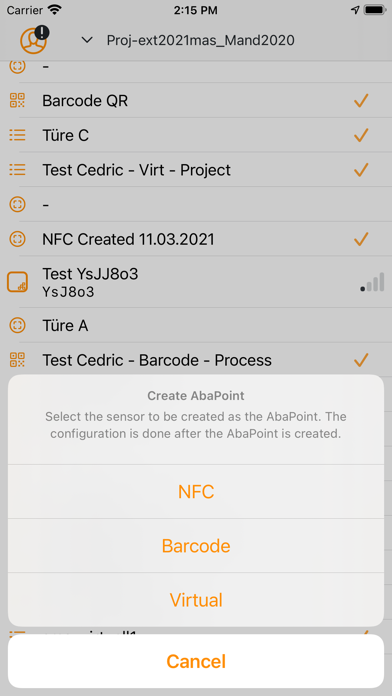The height and width of the screenshot is (696, 392).
Task: Open the Türe A list entry
Action: coord(196,326)
